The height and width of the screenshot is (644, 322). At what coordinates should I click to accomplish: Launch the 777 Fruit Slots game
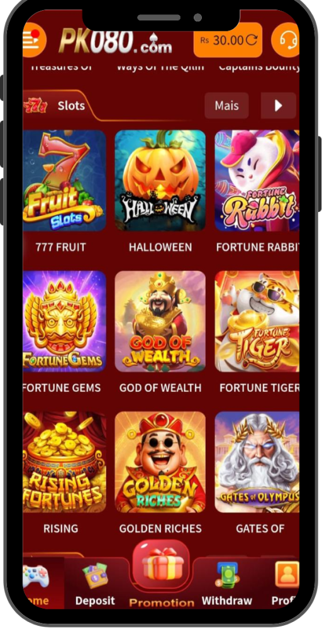point(65,180)
